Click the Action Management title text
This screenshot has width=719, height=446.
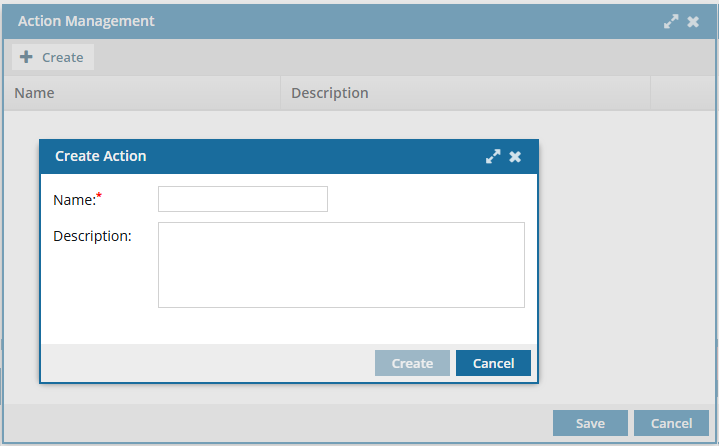pyautogui.click(x=86, y=21)
